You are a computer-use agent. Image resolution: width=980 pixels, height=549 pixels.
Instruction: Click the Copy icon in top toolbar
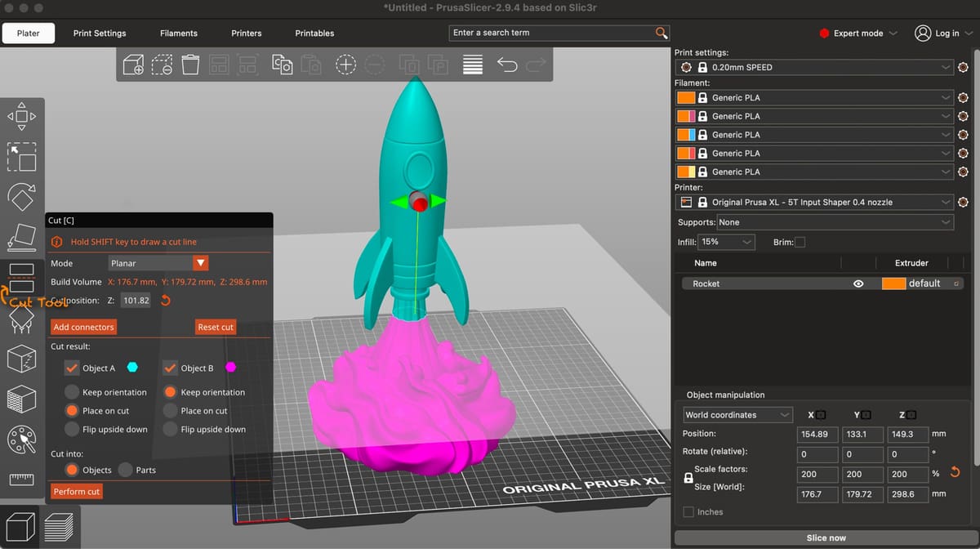[x=282, y=65]
